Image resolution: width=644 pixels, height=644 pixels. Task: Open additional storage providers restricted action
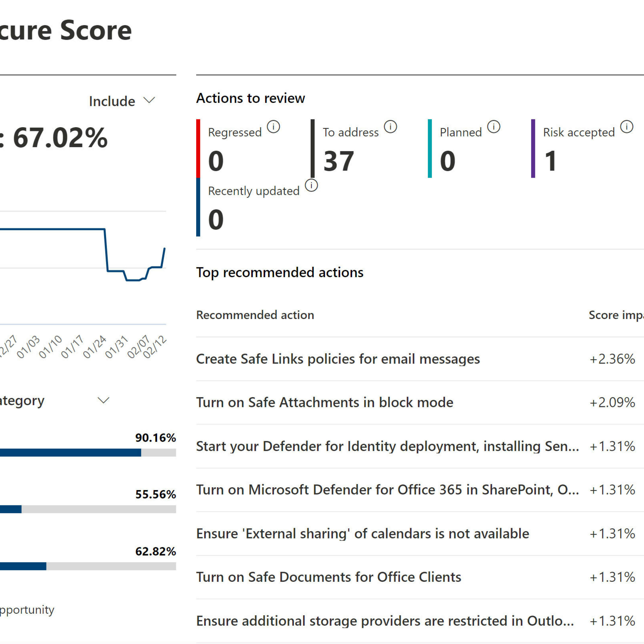tap(385, 621)
